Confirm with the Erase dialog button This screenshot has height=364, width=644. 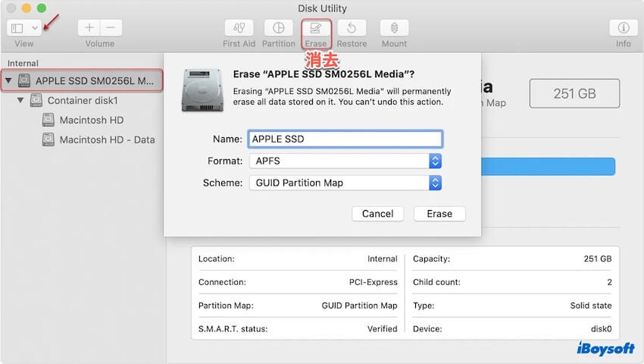pos(439,213)
